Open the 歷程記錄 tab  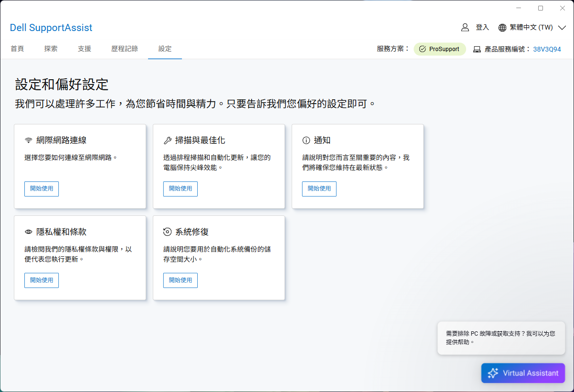125,49
